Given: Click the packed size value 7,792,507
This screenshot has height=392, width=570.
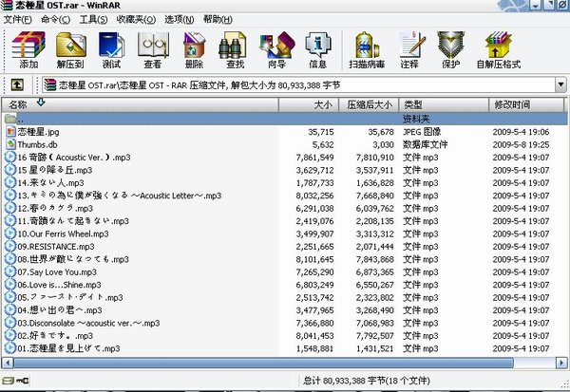Looking at the screenshot, I should tap(375, 335).
